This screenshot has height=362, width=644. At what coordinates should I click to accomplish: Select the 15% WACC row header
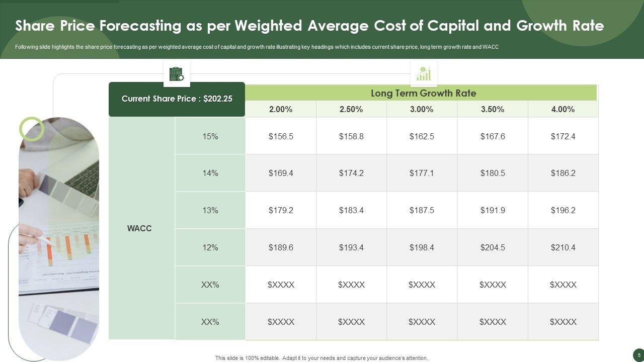[210, 136]
